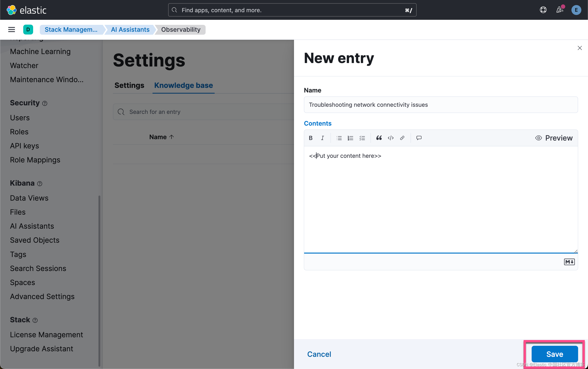Switch to the Knowledge base tab
The height and width of the screenshot is (369, 588).
click(183, 85)
